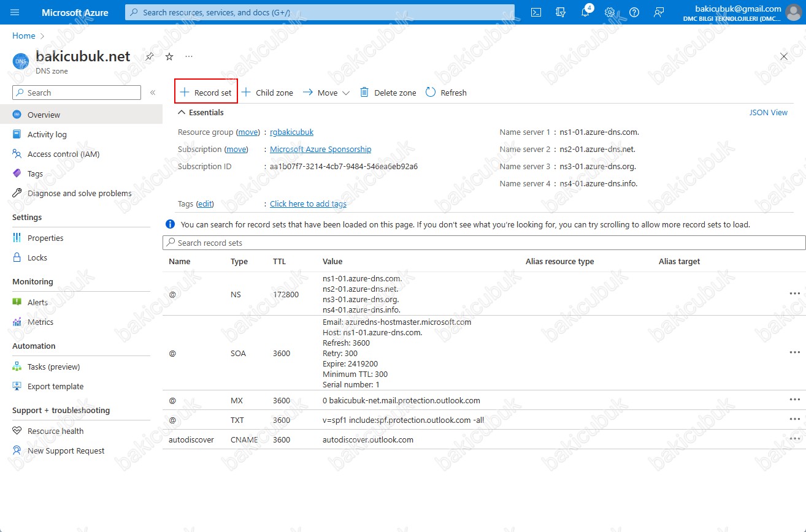Open Overview in the sidebar
The width and height of the screenshot is (806, 532).
(81, 115)
